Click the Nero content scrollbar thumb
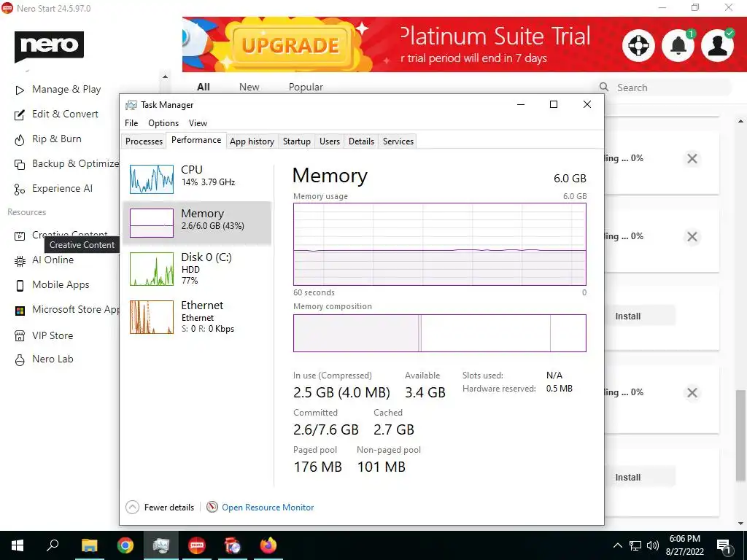This screenshot has width=747, height=560. pos(740,436)
